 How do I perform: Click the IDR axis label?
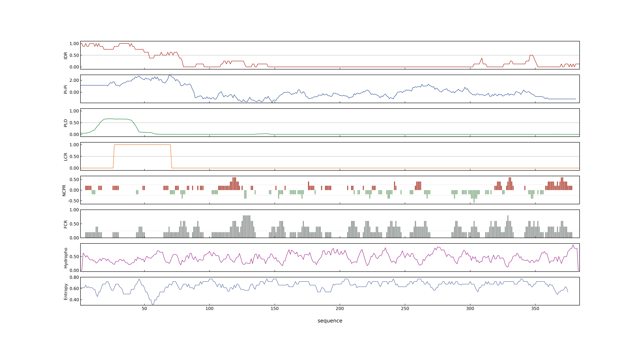[66, 55]
